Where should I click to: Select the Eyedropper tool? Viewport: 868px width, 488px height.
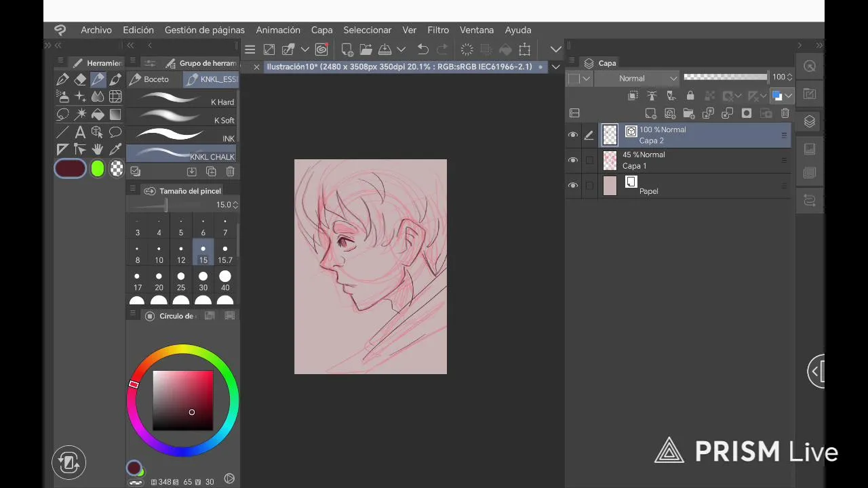115,149
